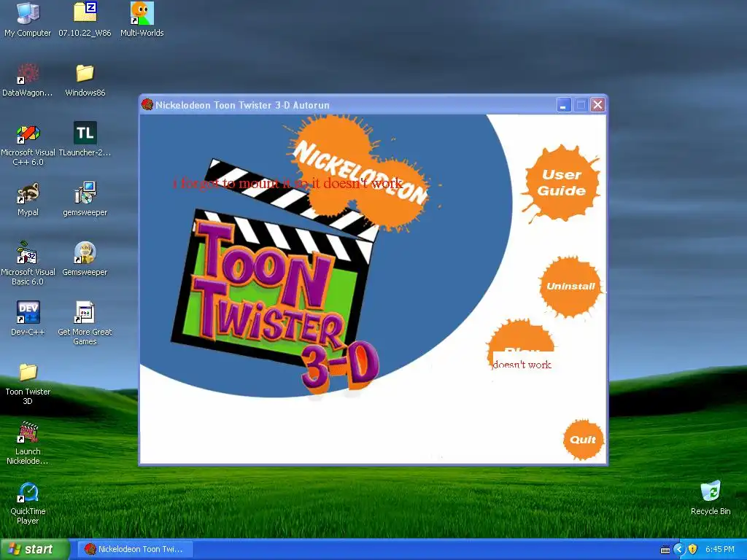Open the Recycle Bin
Image resolution: width=747 pixels, height=560 pixels.
coord(711,497)
